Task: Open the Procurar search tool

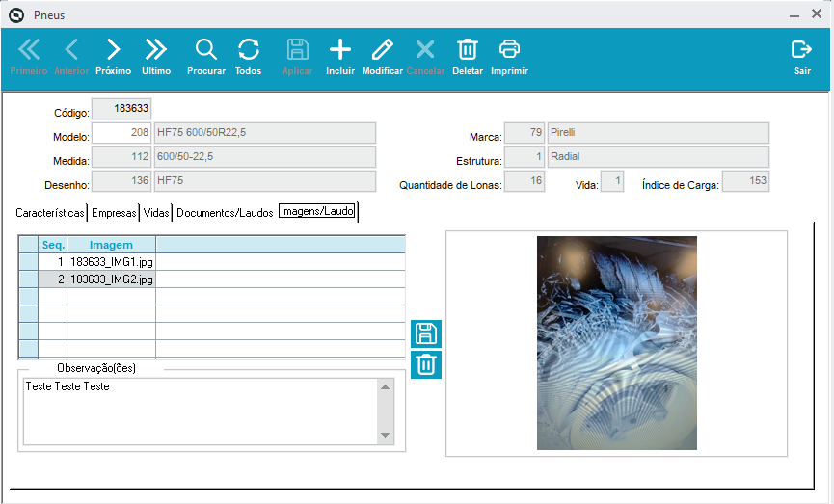Action: 205,56
